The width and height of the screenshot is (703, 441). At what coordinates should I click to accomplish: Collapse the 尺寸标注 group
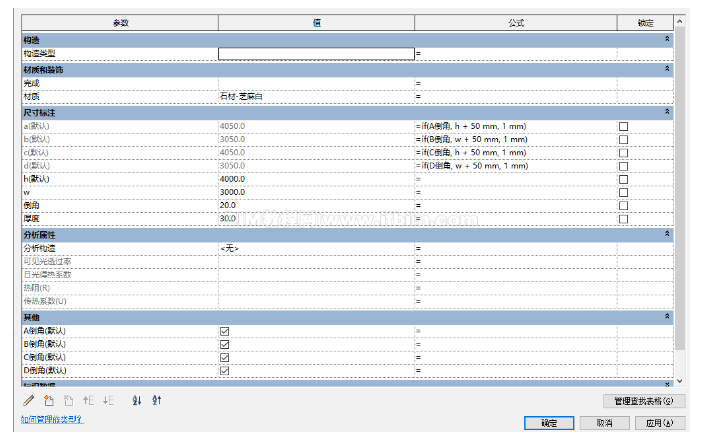[x=667, y=112]
